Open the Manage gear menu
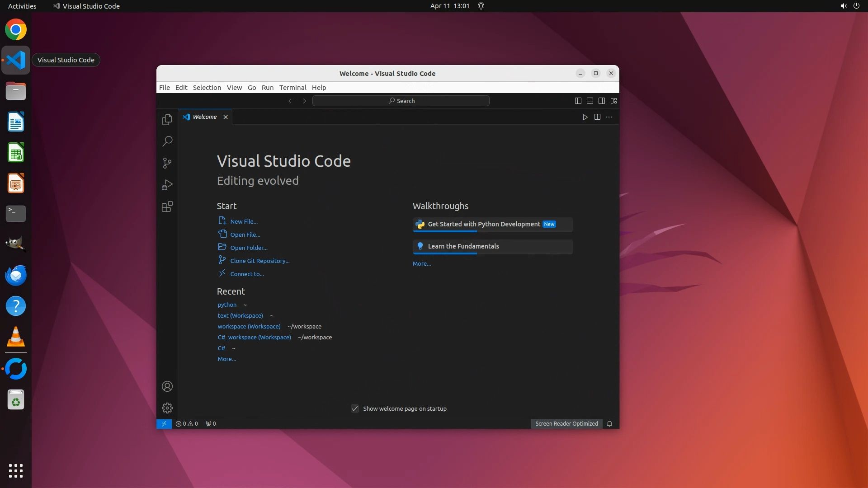 pyautogui.click(x=167, y=408)
